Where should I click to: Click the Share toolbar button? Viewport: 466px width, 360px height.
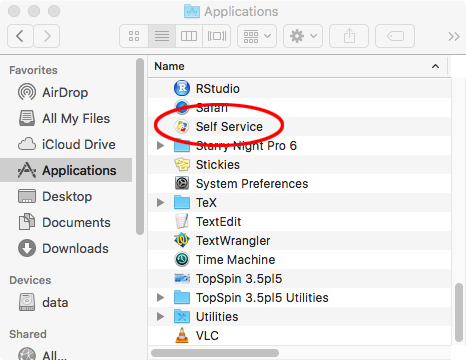(349, 36)
